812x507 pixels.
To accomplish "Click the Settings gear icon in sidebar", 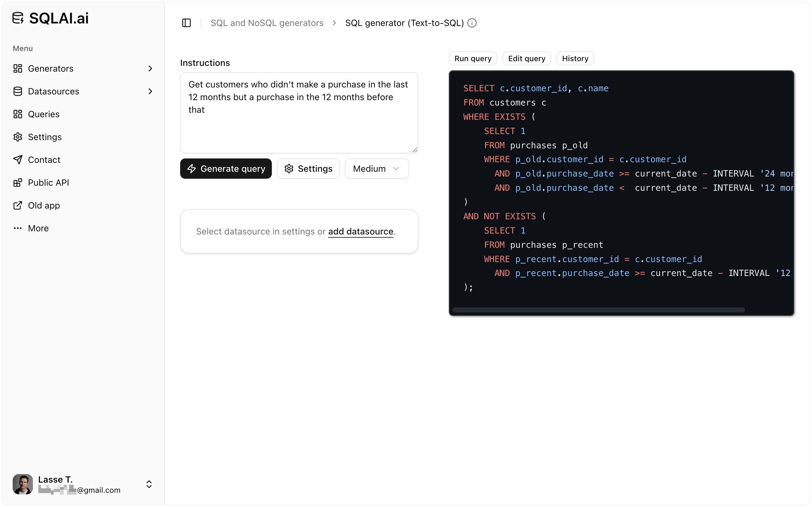I will pyautogui.click(x=18, y=137).
